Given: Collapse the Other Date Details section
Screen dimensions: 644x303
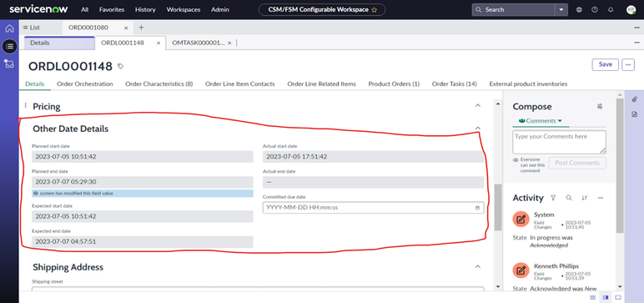Looking at the screenshot, I should coord(478,129).
